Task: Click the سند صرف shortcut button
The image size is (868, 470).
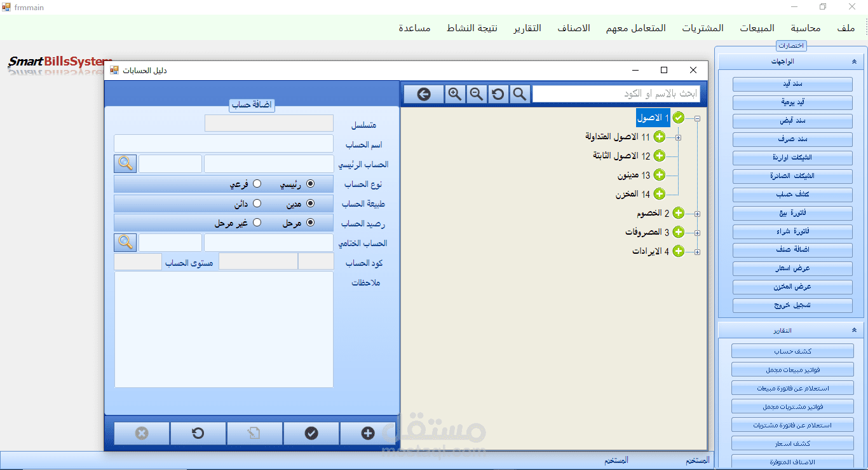Action: click(x=792, y=139)
